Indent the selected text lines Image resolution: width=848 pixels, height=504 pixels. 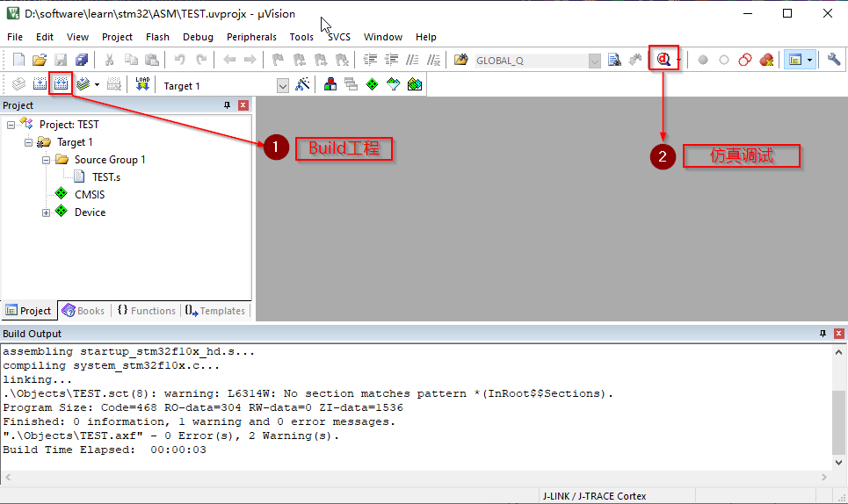(370, 60)
